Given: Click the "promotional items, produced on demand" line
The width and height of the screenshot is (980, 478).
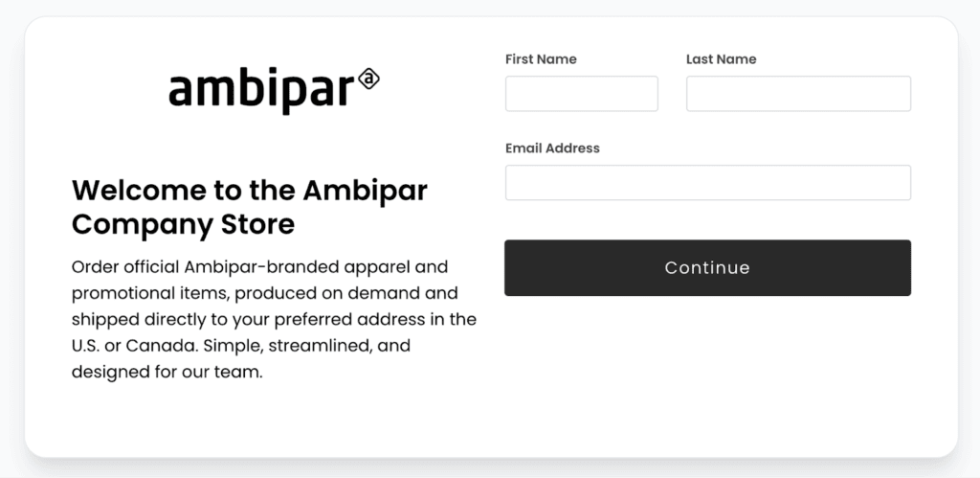Looking at the screenshot, I should tap(264, 292).
